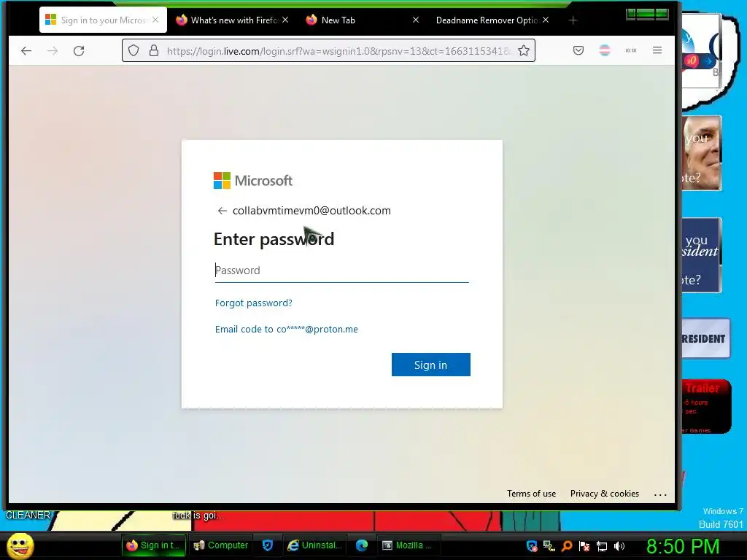Click the back arrow beside the email address

(x=222, y=211)
